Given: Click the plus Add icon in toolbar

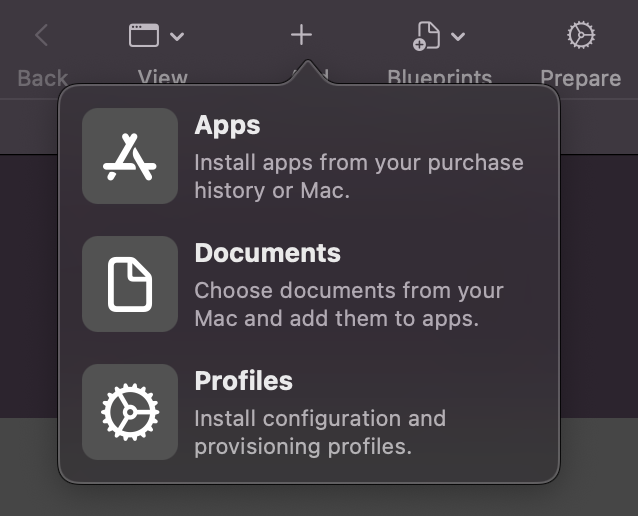Looking at the screenshot, I should point(301,36).
